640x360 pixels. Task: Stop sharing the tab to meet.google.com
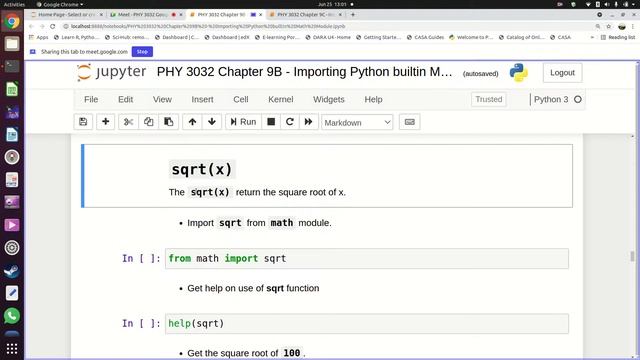(x=142, y=52)
